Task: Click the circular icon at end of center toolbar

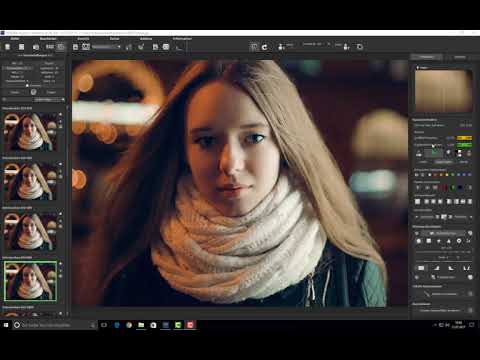Action: (x=360, y=47)
